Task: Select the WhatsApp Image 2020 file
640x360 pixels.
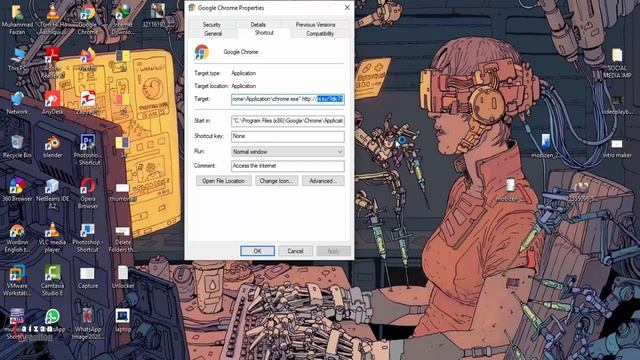Action: [87, 324]
